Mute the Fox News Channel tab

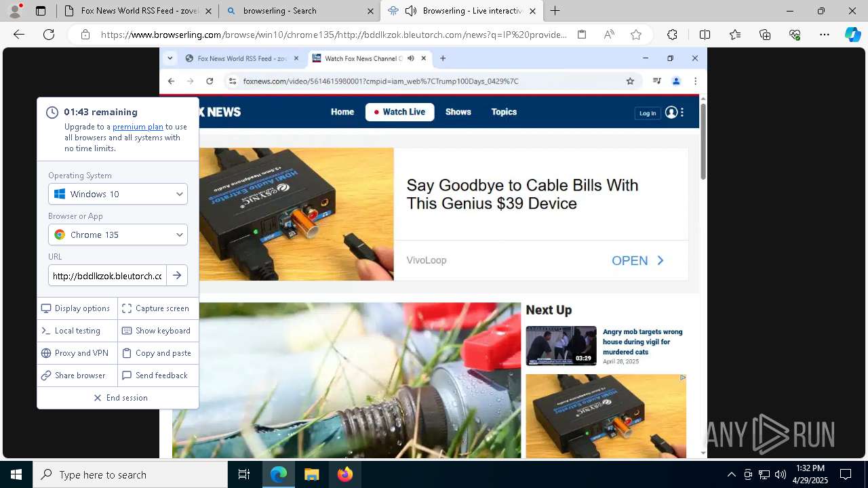411,58
